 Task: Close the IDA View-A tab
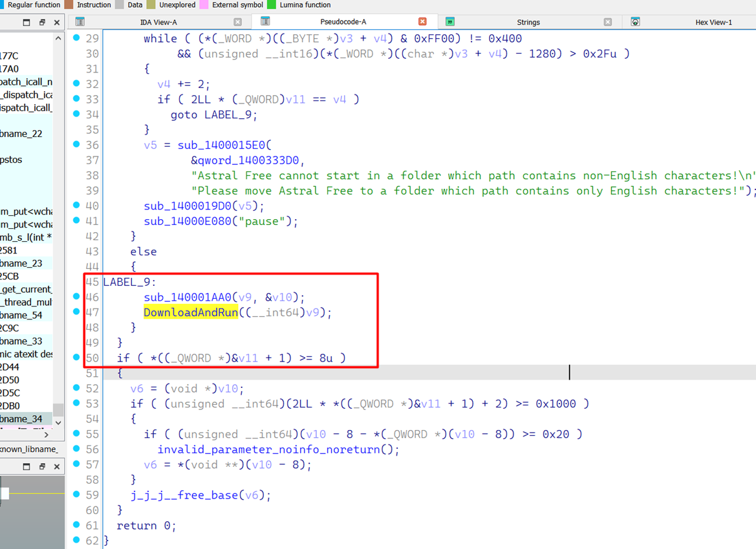238,22
